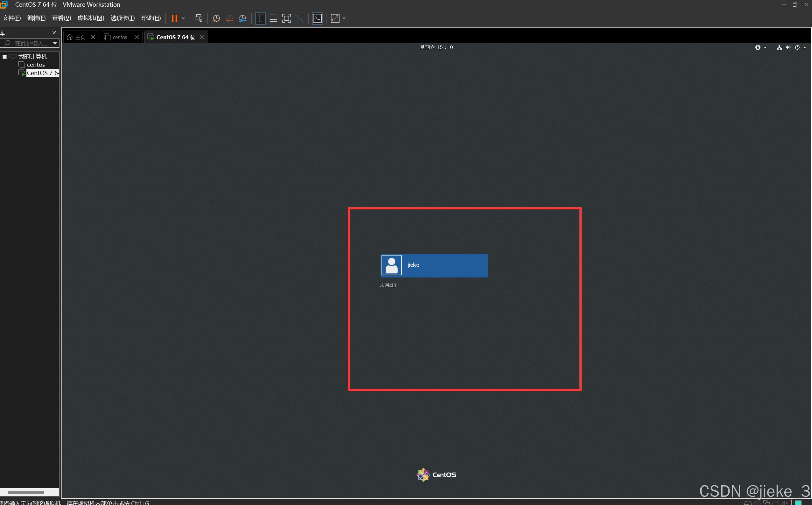The height and width of the screenshot is (505, 812).
Task: Toggle the thumbnail bar view
Action: (273, 18)
